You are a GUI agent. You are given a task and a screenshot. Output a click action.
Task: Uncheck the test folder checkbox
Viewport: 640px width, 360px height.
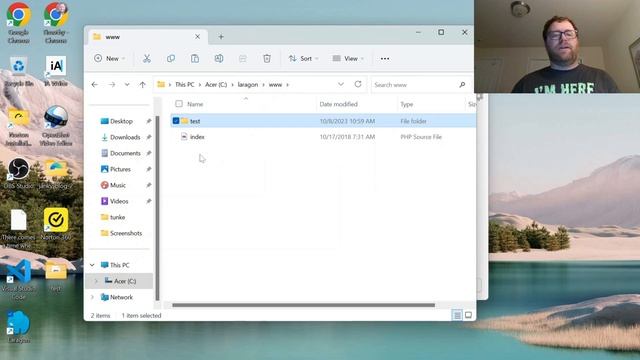click(176, 121)
